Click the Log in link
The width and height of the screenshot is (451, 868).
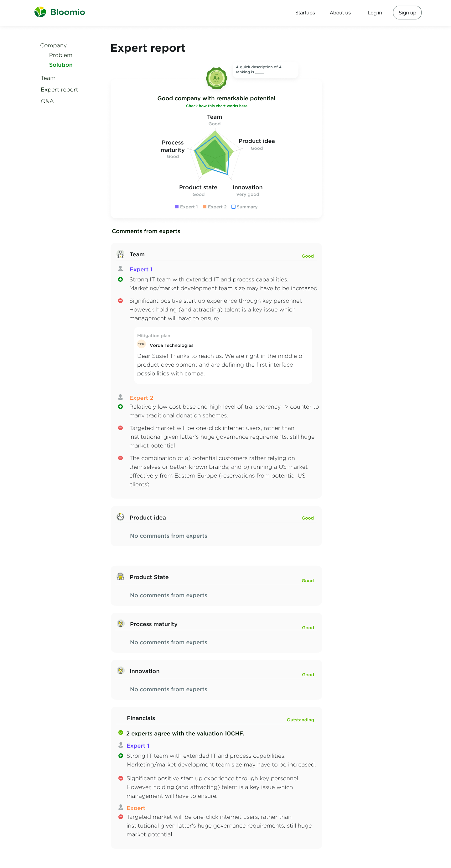[375, 13]
